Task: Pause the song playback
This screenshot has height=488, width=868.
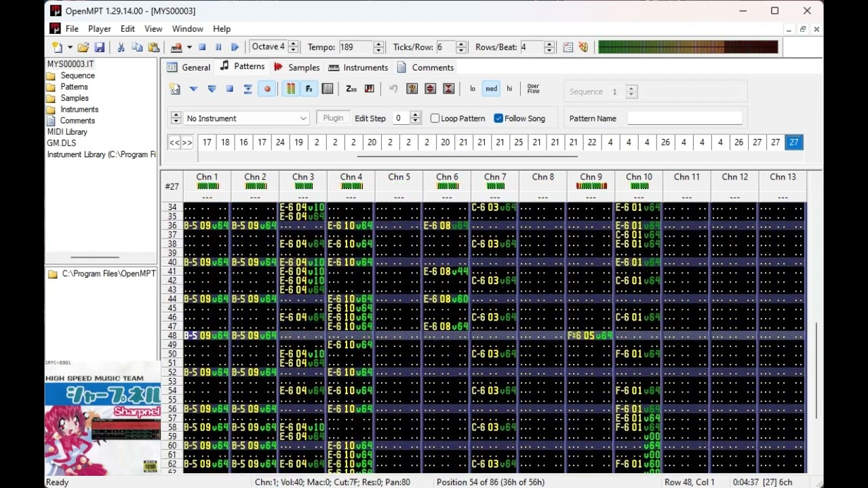Action: tap(218, 47)
